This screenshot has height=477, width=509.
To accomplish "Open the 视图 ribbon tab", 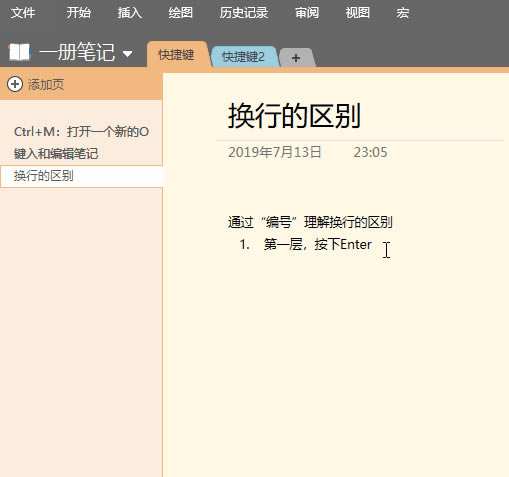I will (358, 13).
